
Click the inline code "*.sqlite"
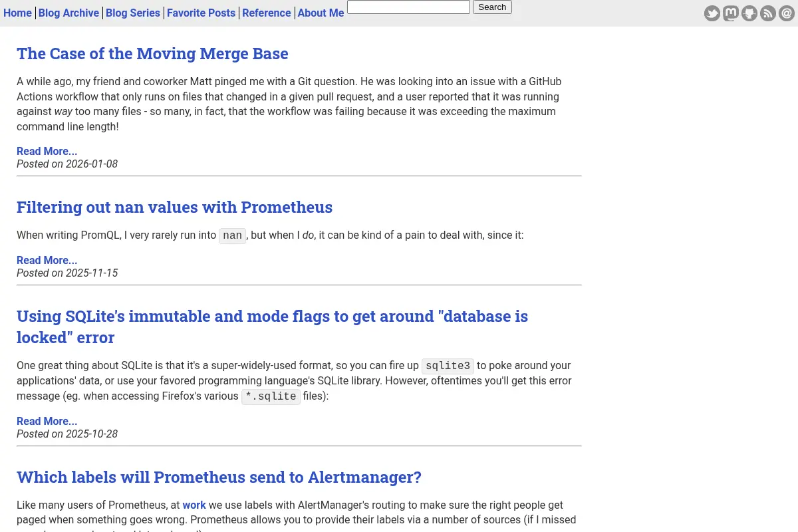click(x=271, y=396)
